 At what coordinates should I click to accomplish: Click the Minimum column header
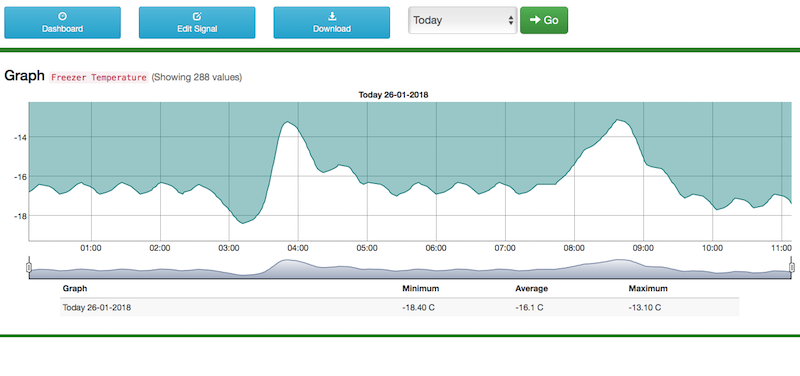coord(420,289)
